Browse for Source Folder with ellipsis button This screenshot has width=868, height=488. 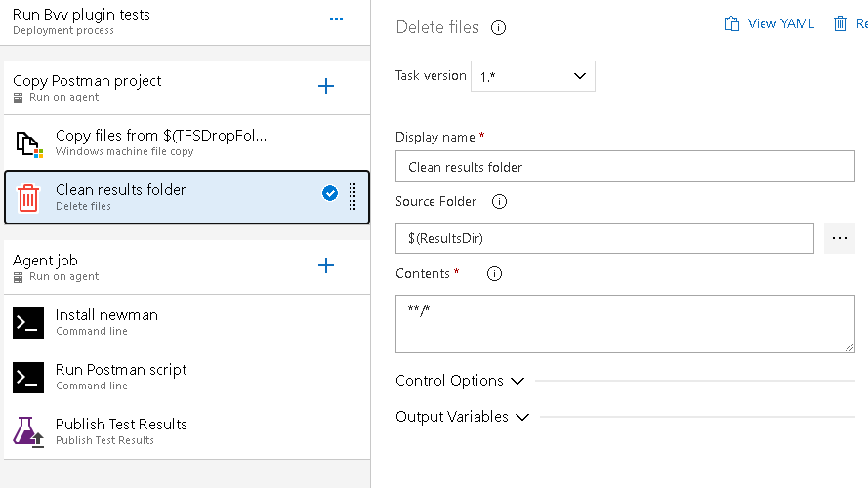[x=840, y=238]
